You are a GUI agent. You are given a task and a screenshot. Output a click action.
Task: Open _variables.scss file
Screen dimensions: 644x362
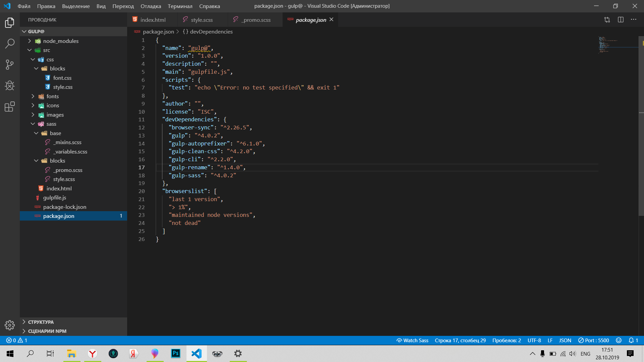point(70,152)
